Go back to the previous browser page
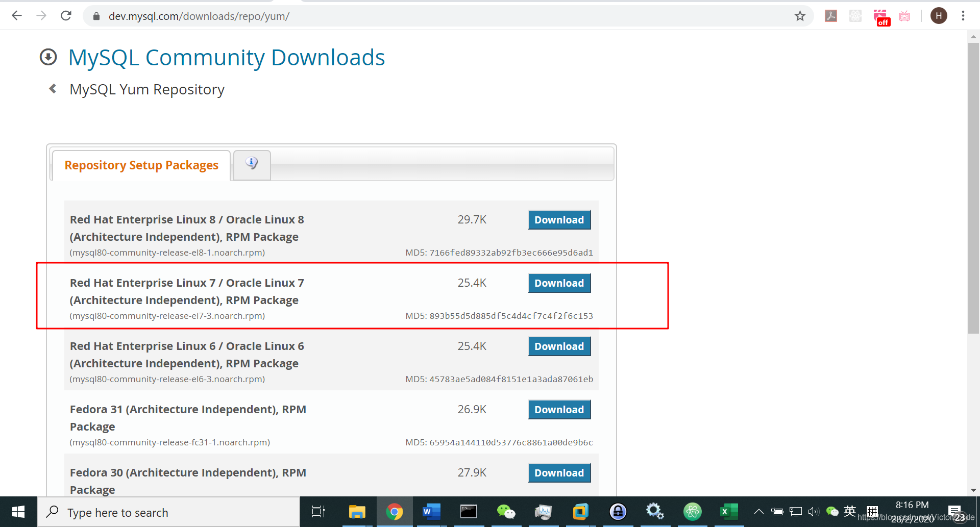 (x=17, y=16)
